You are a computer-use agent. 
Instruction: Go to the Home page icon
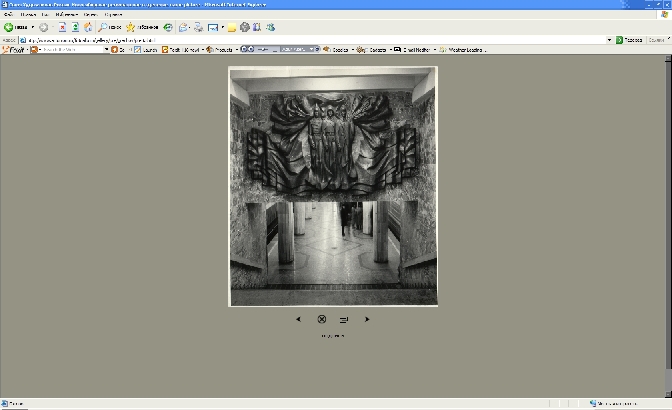[88, 27]
